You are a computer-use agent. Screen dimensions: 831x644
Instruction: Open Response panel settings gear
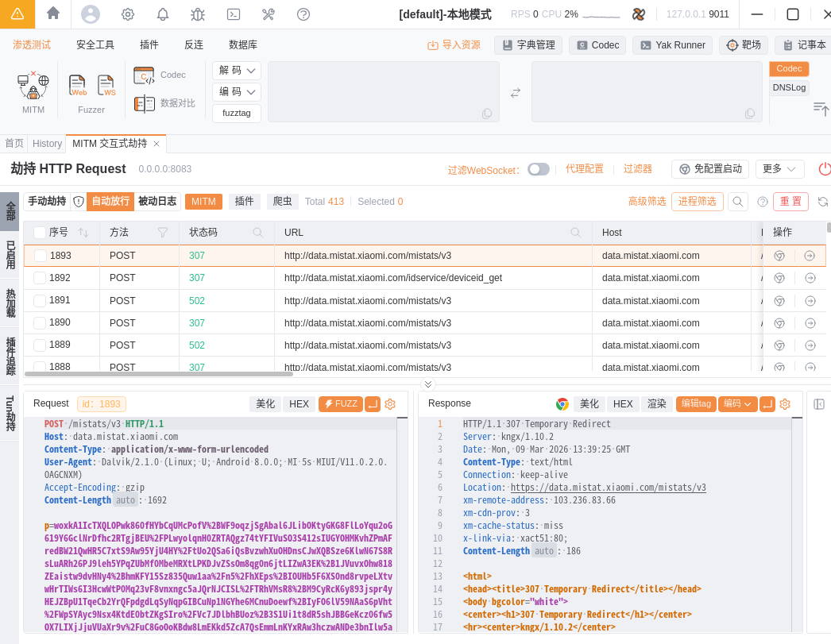[785, 404]
